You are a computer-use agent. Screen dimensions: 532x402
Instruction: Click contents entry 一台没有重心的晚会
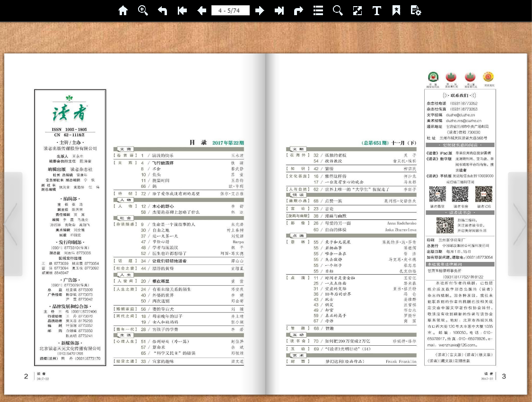point(344,182)
